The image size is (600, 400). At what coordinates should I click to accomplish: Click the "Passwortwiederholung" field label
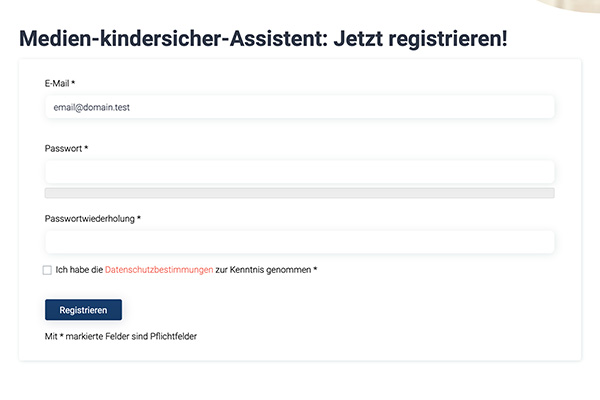[89, 218]
